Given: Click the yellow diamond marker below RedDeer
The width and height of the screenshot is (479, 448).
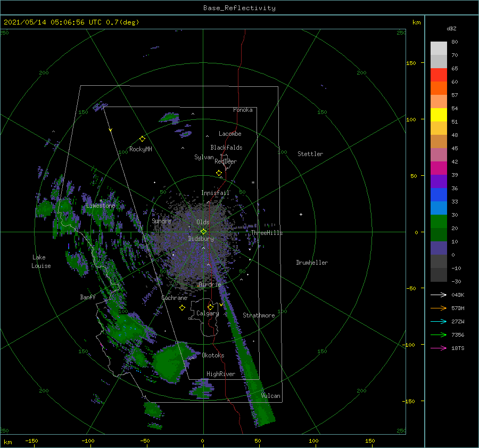Looking at the screenshot, I should pos(219,173).
